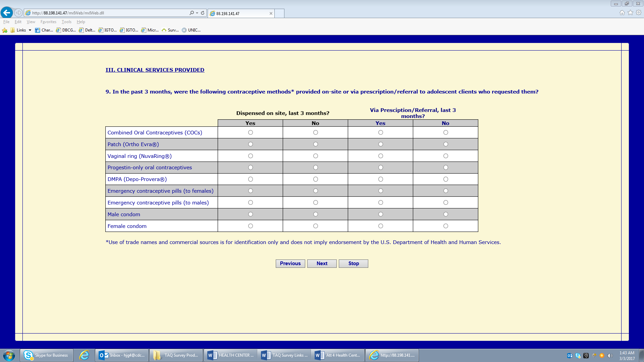Expand the Links folder dropdown arrow
644x362 pixels.
pyautogui.click(x=30, y=30)
